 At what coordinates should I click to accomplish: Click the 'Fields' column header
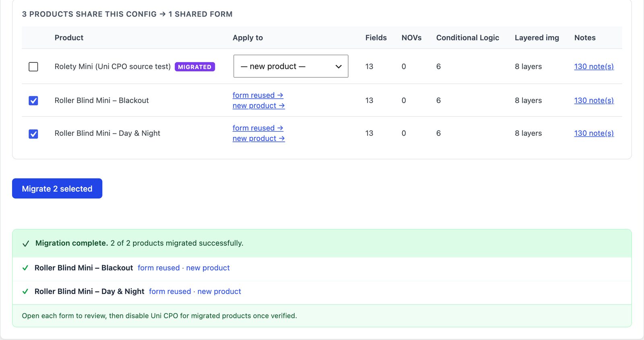[376, 37]
